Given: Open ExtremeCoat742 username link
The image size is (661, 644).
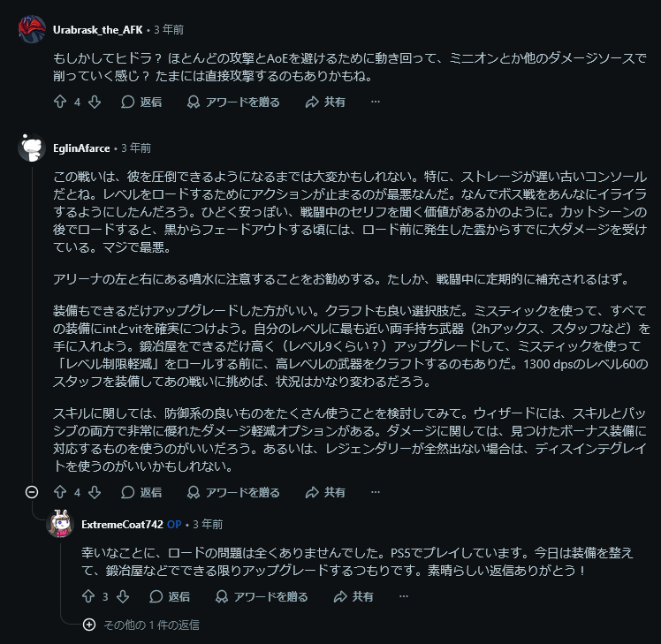Looking at the screenshot, I should click(122, 524).
